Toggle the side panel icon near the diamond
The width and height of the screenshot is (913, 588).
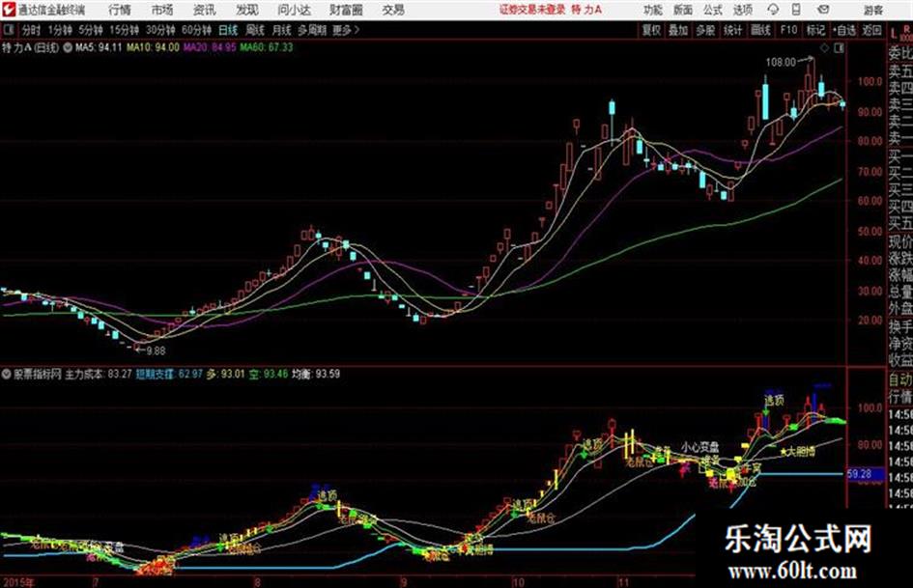pyautogui.click(x=839, y=48)
